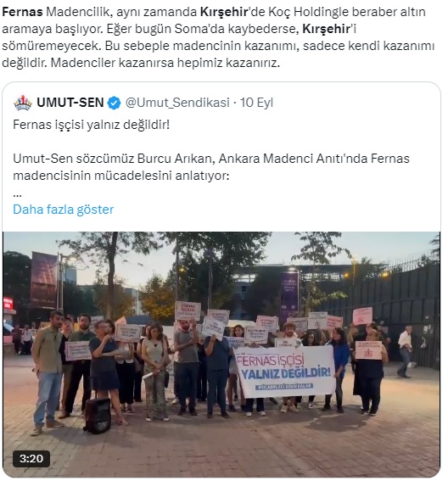Click the "Koç Holdingle" words in tweet
This screenshot has width=448, height=481.
coord(309,12)
